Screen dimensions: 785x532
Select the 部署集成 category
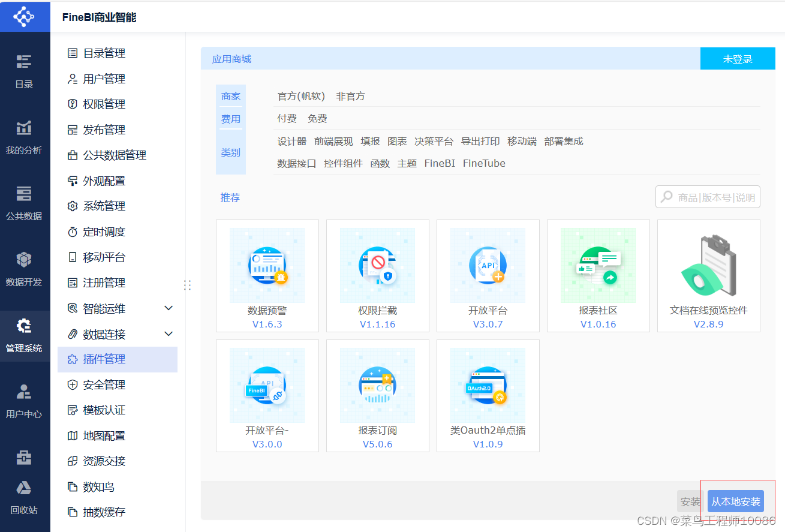pyautogui.click(x=564, y=142)
